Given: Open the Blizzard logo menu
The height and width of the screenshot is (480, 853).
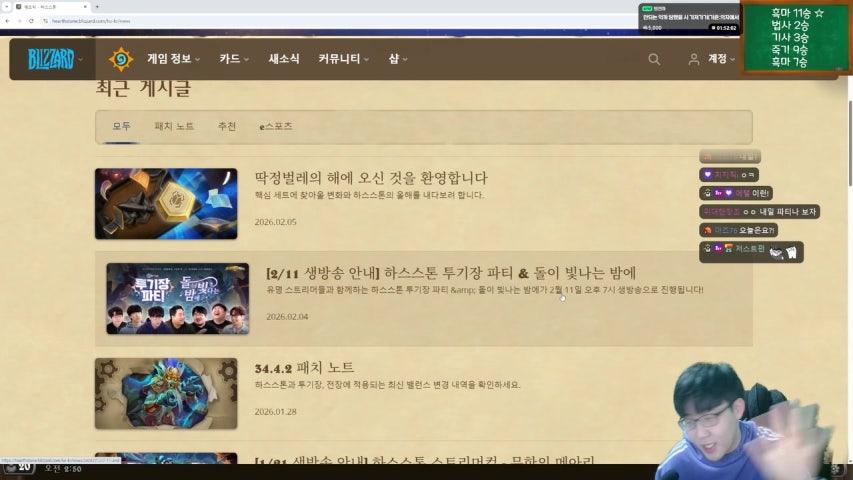Looking at the screenshot, I should coord(53,59).
